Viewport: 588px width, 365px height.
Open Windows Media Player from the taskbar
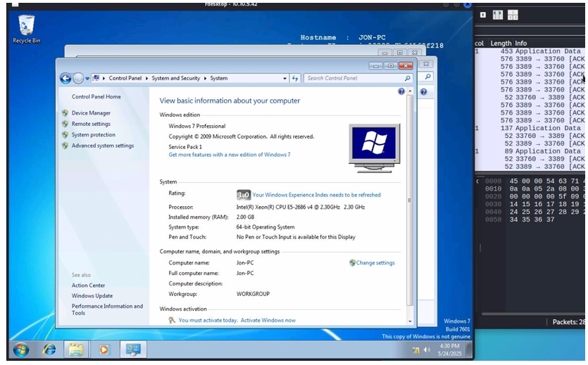(x=104, y=350)
